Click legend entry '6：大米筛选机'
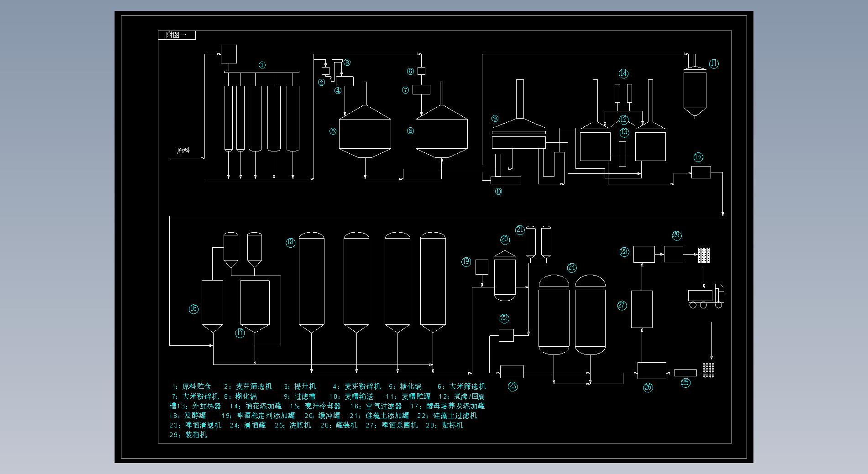The width and height of the screenshot is (868, 474). tap(462, 386)
